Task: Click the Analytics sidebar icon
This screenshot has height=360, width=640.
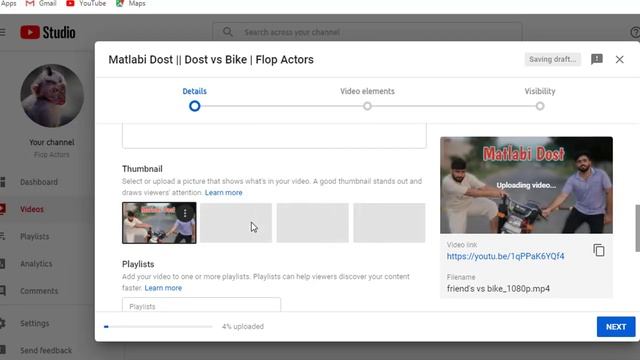Action: coord(2,264)
